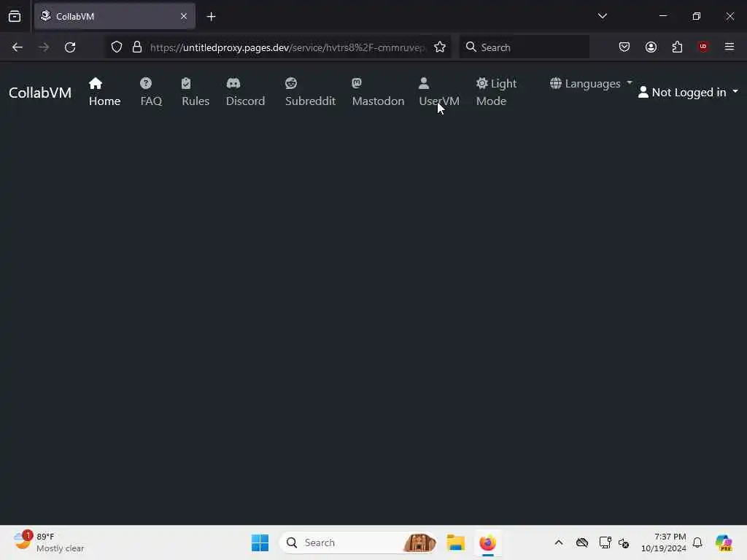
Task: Click the Firefox taskbar icon
Action: 488,542
